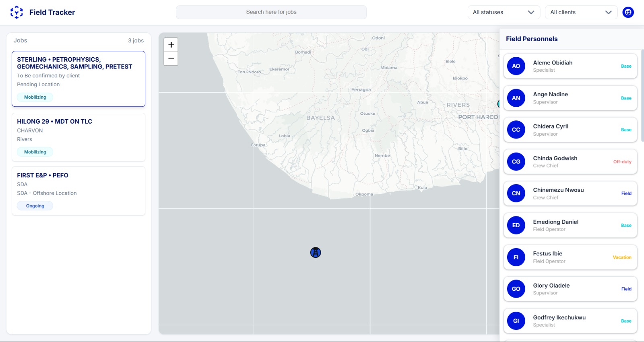Select Chidera Cyril personnel name
Screen dimensions: 644x342
pos(551,126)
